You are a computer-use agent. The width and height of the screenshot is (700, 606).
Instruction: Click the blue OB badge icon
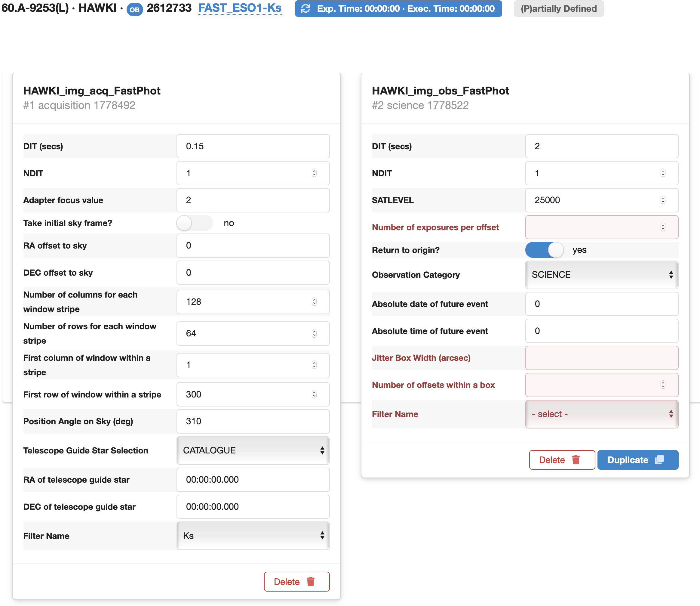tap(134, 9)
